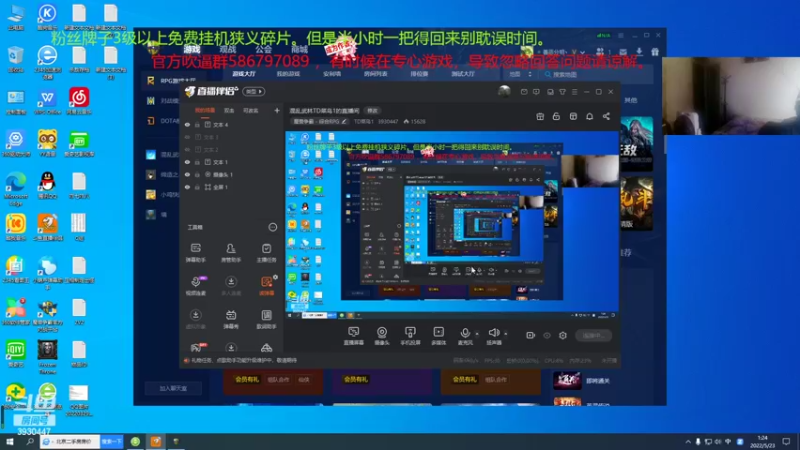The height and width of the screenshot is (450, 800).
Task: Toggle visibility of 文本 1 source
Action: point(187,162)
